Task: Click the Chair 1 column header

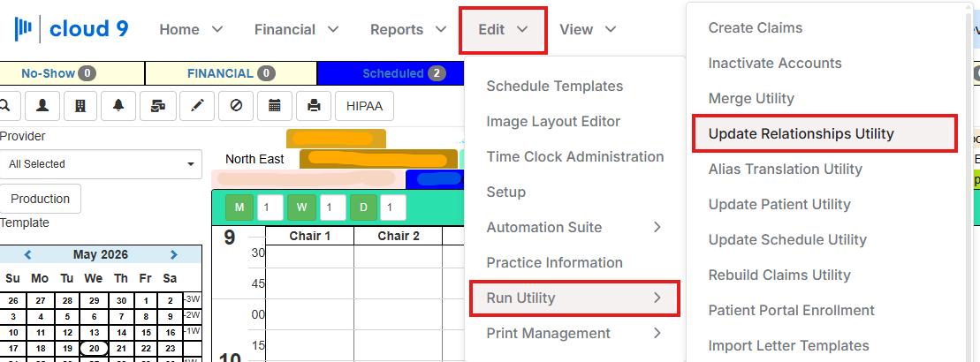Action: (309, 236)
